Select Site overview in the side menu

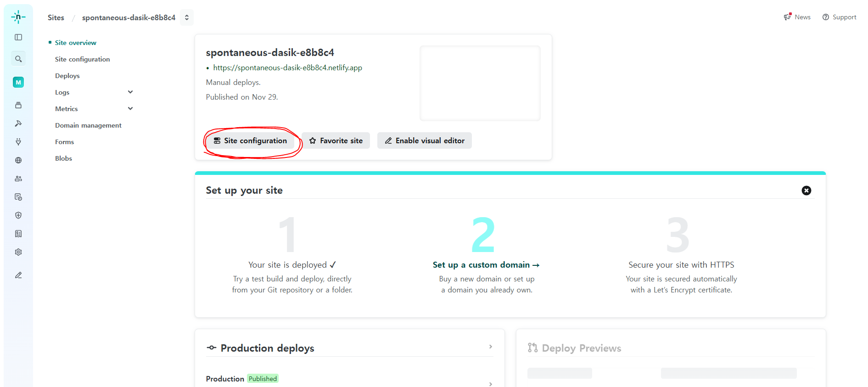click(x=76, y=43)
